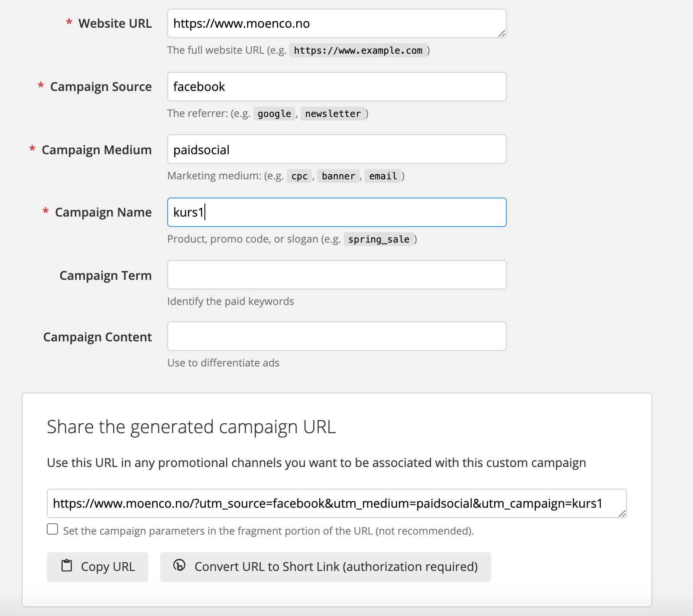
Task: Click the 'Use to differentiate ads' hint
Action: [x=223, y=363]
